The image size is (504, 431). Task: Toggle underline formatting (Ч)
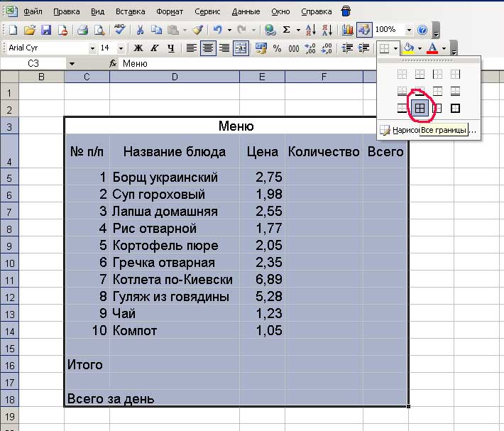tap(170, 48)
